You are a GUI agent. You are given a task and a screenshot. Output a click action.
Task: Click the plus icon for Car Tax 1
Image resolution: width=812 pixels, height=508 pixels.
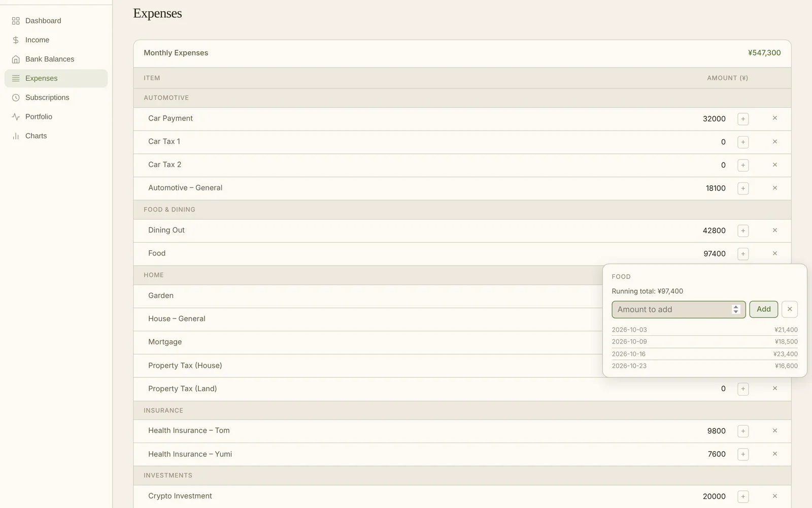[x=743, y=142]
